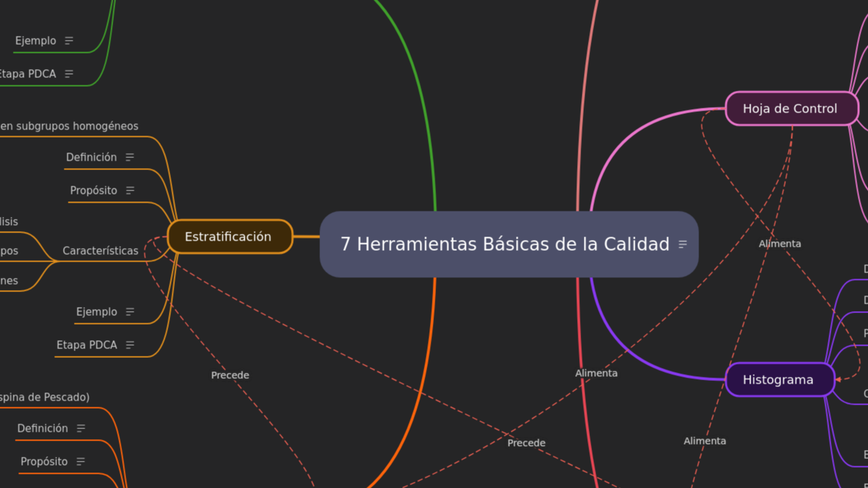
Task: Click the "en subgrupos homogéneos" subtopic text
Action: [x=69, y=126]
